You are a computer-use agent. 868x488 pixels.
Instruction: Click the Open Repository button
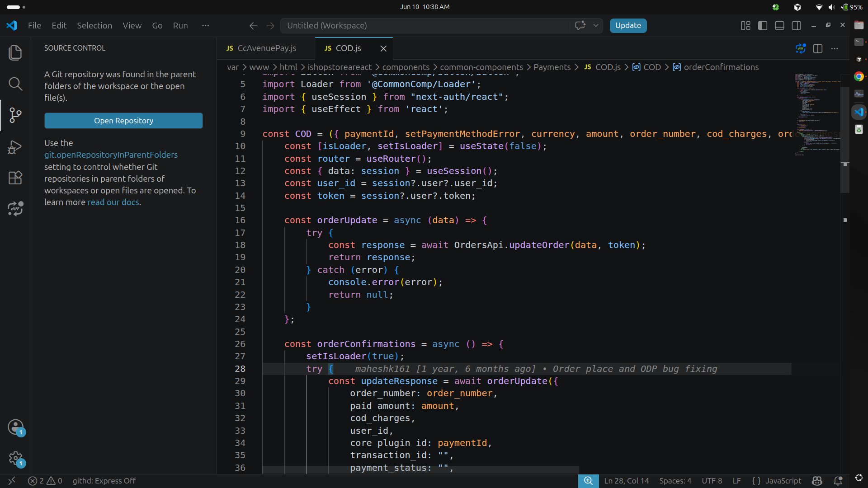123,121
